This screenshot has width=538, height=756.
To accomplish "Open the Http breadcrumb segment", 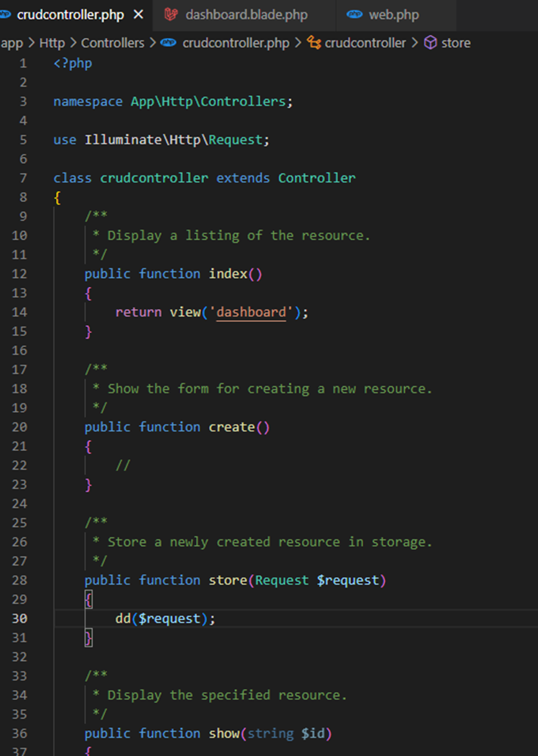I will 52,43.
